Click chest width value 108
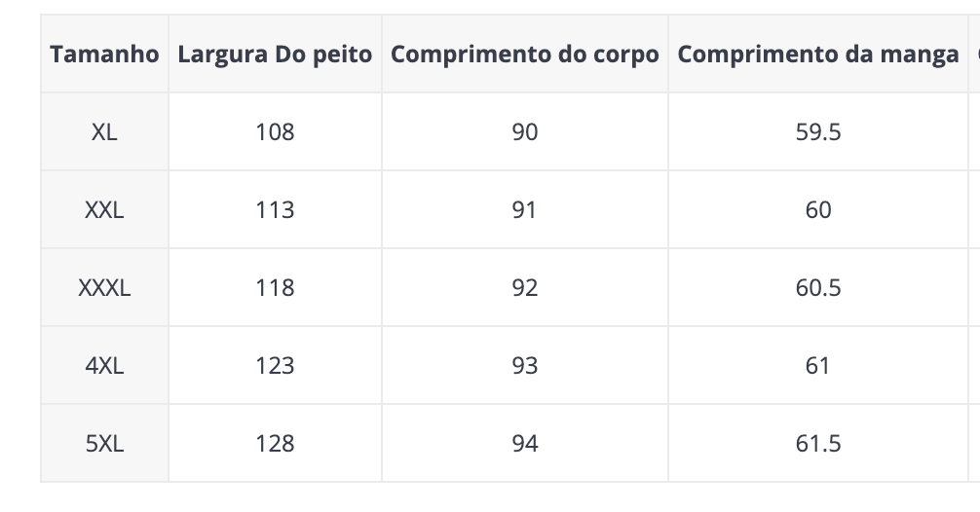The image size is (980, 512). click(x=275, y=131)
